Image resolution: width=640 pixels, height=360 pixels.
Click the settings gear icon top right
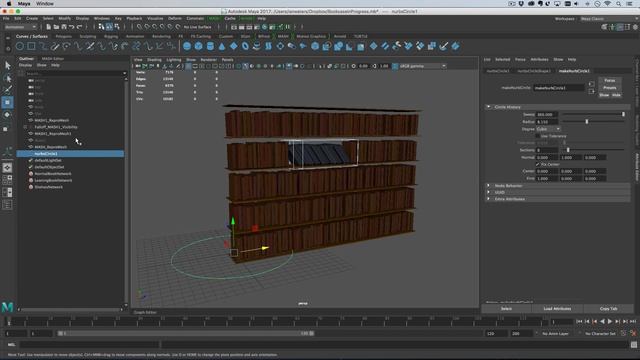coord(635,27)
